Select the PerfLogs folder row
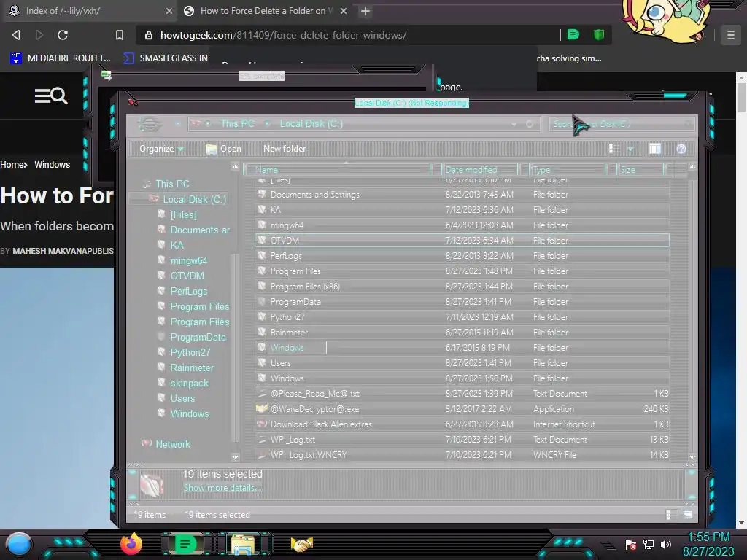The image size is (747, 560). [x=462, y=256]
